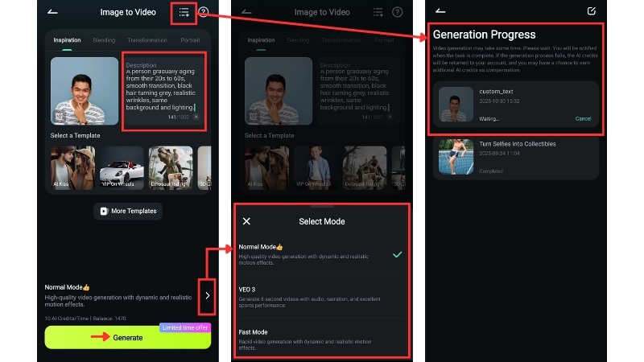Switch to the Portrait tab in the left screen
644x362 pixels.
(190, 40)
